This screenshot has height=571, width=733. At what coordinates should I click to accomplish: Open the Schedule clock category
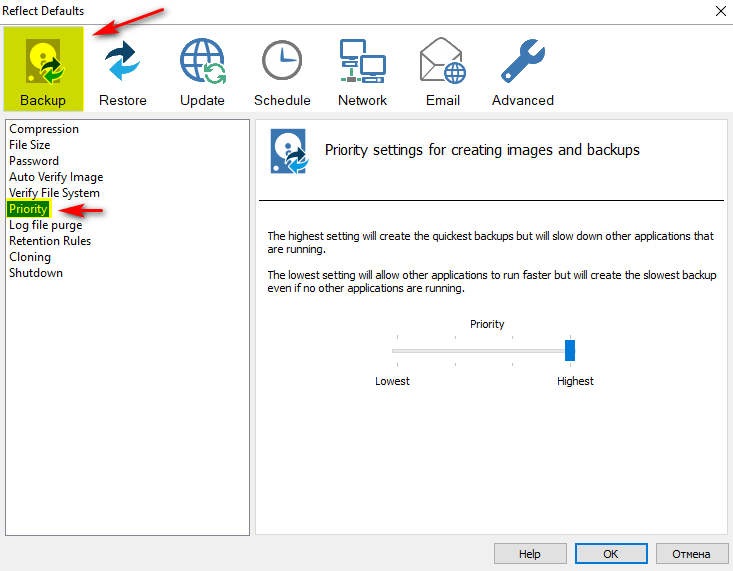click(x=282, y=72)
